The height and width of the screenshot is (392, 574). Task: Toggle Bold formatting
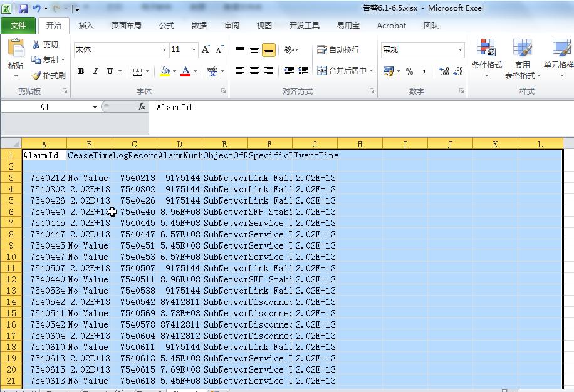81,71
